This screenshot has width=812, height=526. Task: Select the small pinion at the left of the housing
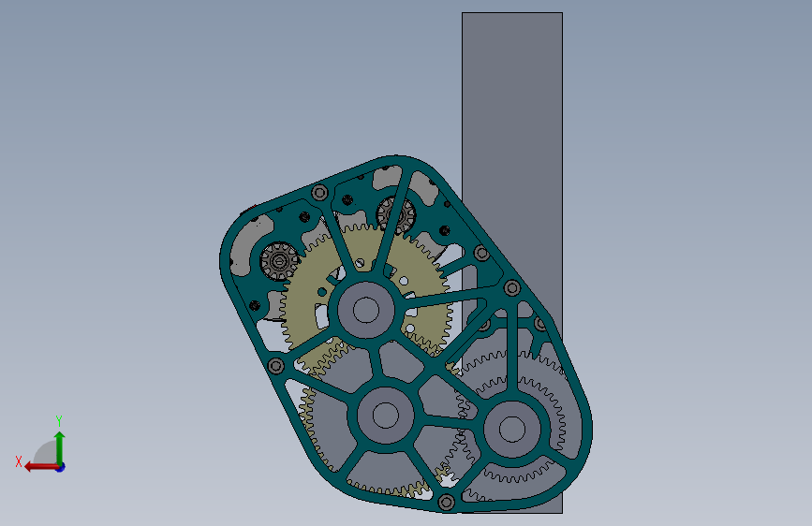click(x=279, y=261)
